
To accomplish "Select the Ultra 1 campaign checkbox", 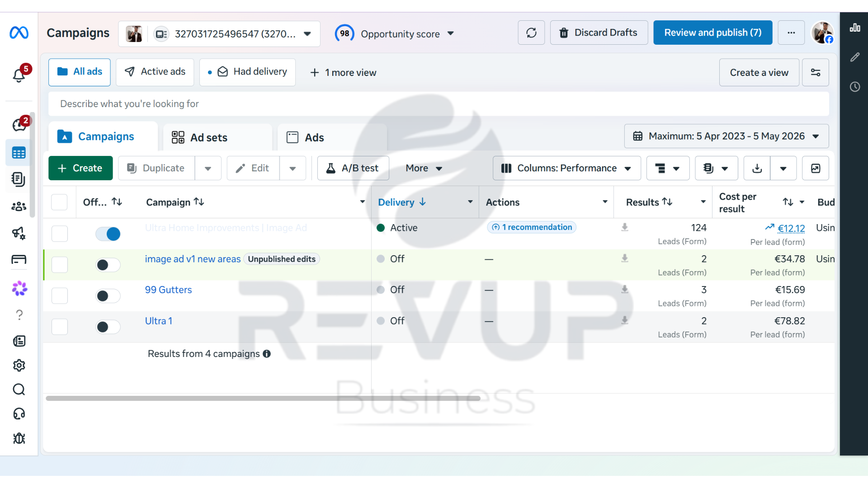I will (x=60, y=327).
